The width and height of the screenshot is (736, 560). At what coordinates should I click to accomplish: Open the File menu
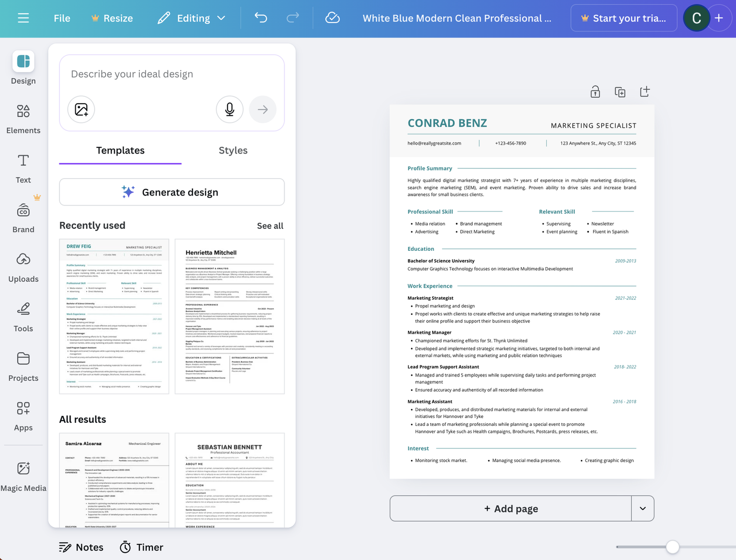[62, 18]
